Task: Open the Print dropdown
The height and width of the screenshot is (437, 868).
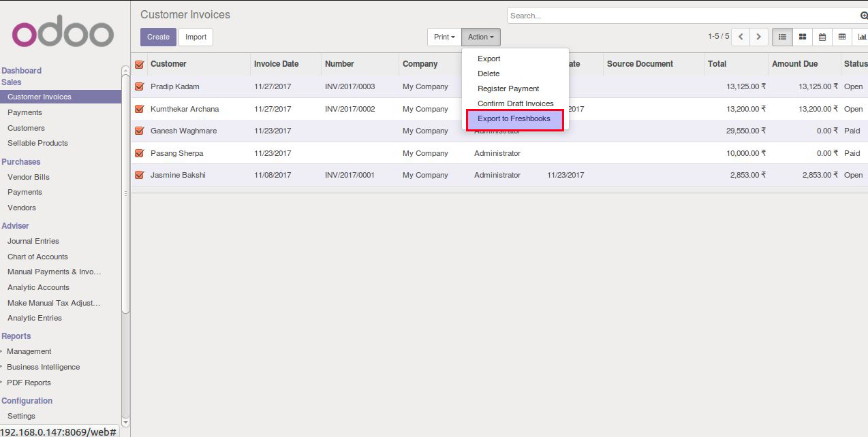Action: click(x=444, y=37)
